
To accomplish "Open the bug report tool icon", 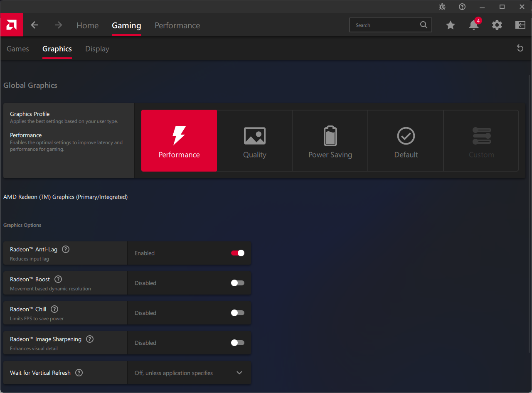I will [442, 7].
